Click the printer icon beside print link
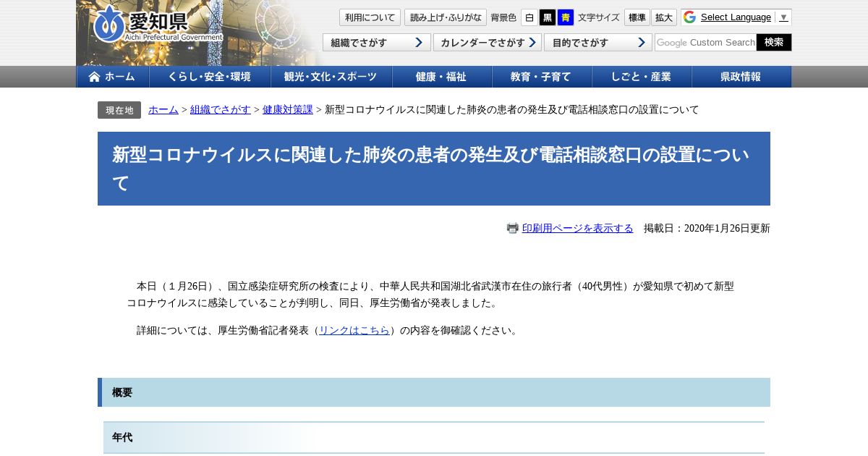 tap(512, 228)
